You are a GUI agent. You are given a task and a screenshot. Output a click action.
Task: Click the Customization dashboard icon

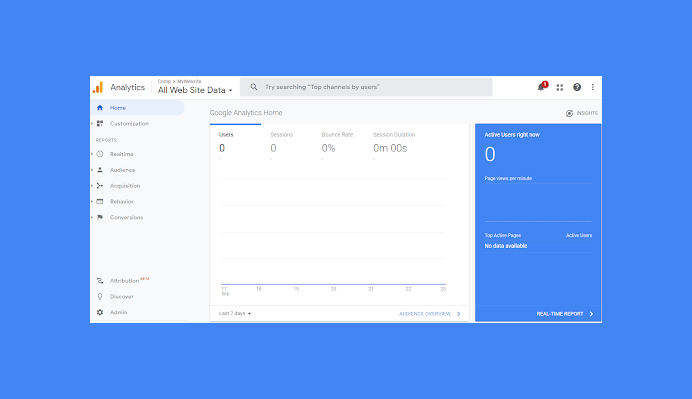[100, 124]
